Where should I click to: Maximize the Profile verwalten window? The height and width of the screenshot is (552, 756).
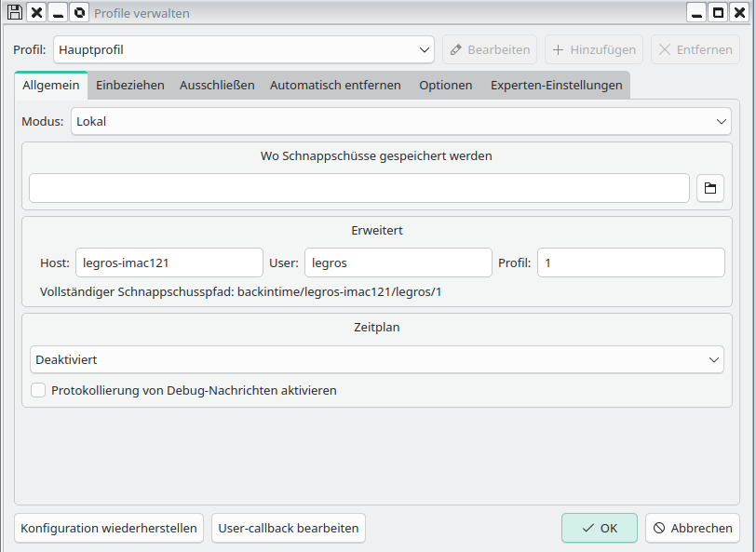click(x=719, y=13)
